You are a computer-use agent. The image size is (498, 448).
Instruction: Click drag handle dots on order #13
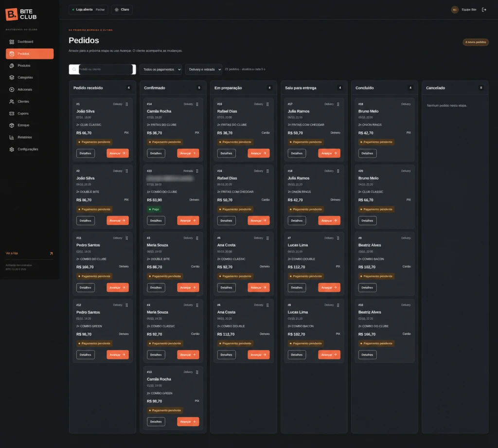click(x=197, y=372)
